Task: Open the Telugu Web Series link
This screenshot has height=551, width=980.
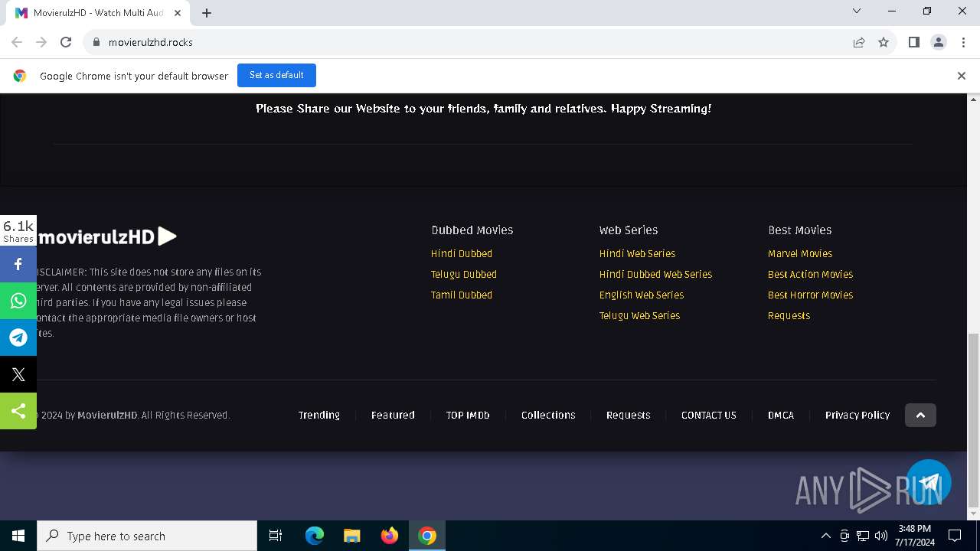Action: tap(639, 315)
